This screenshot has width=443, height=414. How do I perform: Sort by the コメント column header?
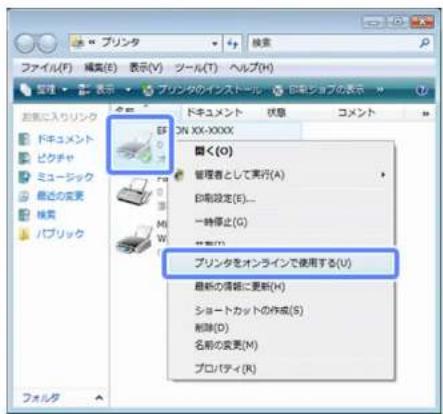coord(356,113)
